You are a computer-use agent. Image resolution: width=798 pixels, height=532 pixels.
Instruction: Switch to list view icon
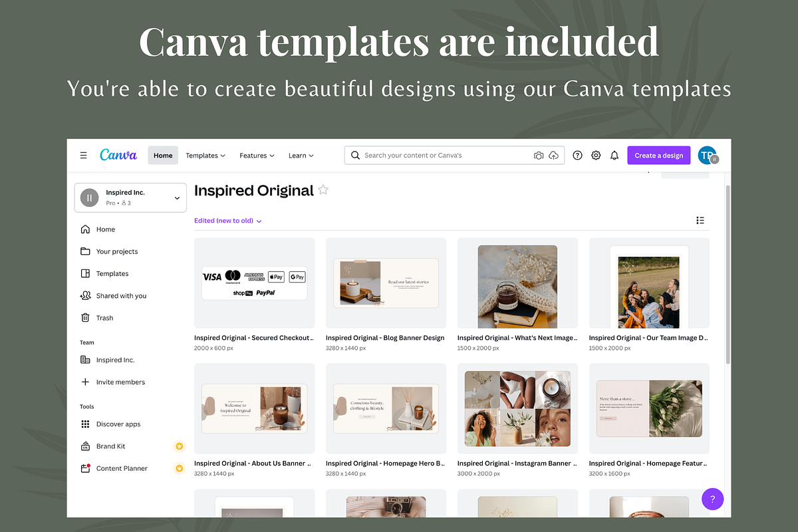(700, 220)
